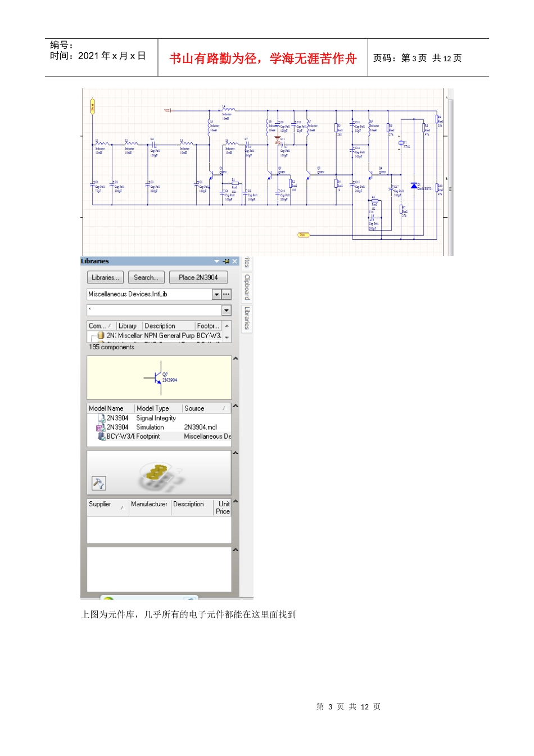Collapse the 3D footprint preview pane

click(x=236, y=453)
